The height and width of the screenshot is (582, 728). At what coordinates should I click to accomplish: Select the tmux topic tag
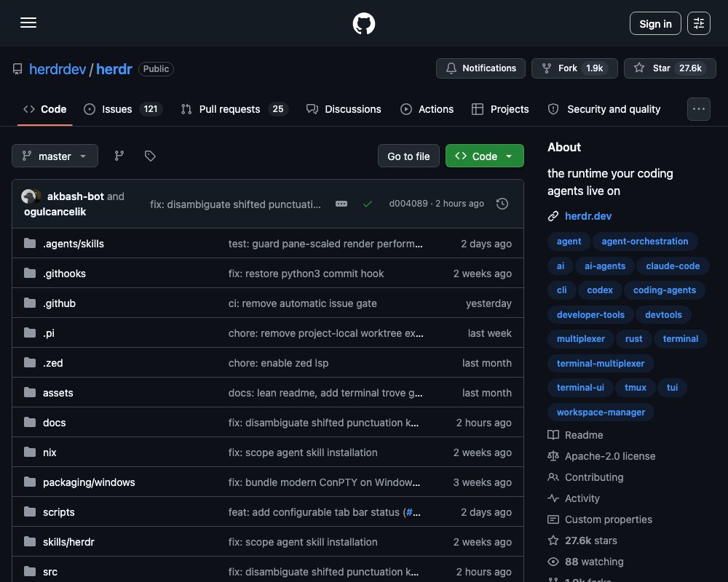tap(635, 388)
